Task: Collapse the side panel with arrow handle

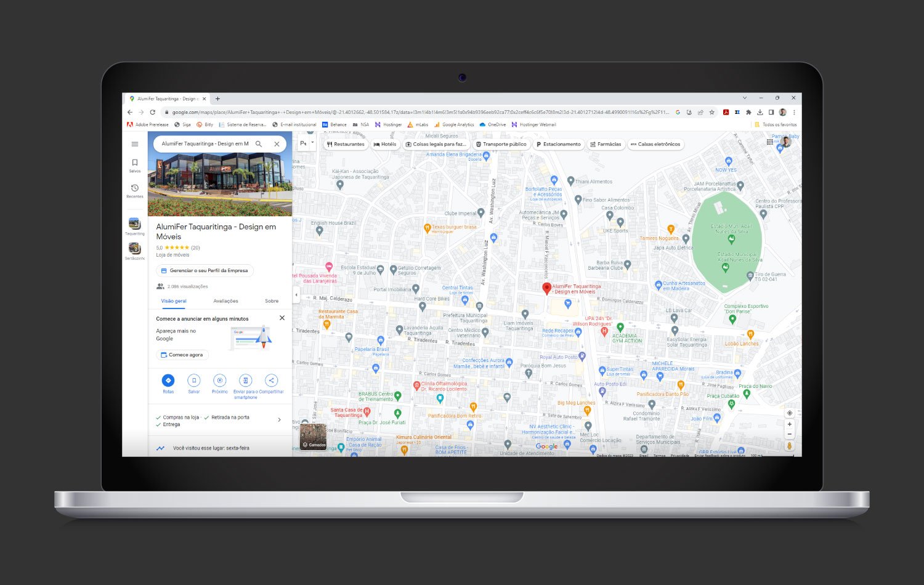Action: pos(296,295)
